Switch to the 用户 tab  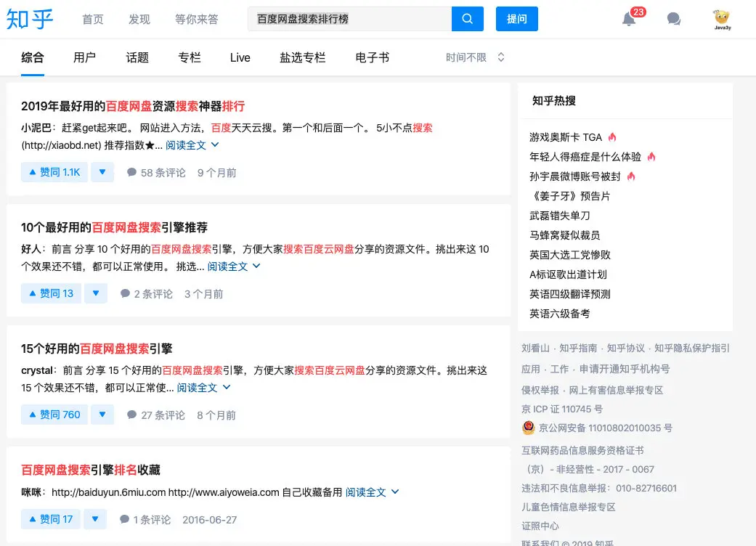[x=85, y=56]
